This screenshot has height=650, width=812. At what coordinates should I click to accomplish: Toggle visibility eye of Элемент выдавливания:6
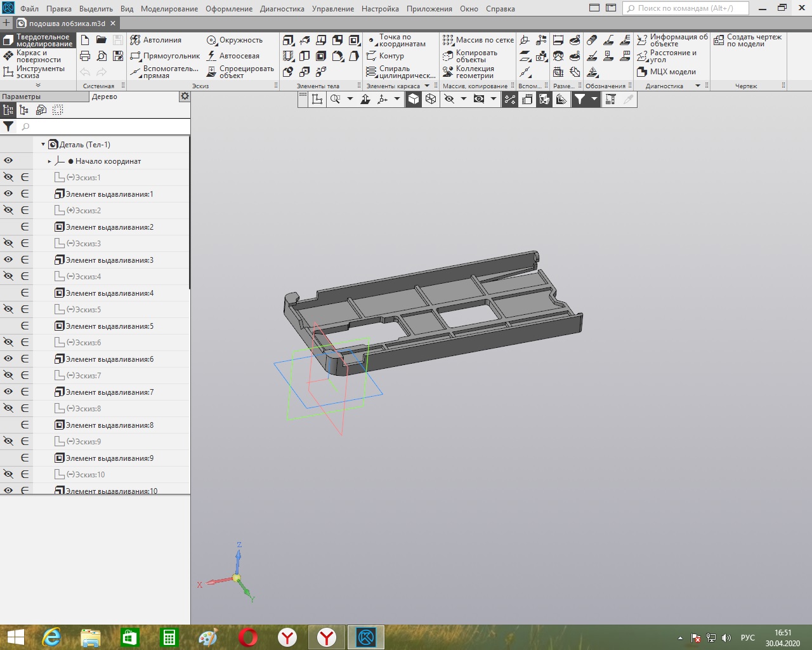click(8, 359)
